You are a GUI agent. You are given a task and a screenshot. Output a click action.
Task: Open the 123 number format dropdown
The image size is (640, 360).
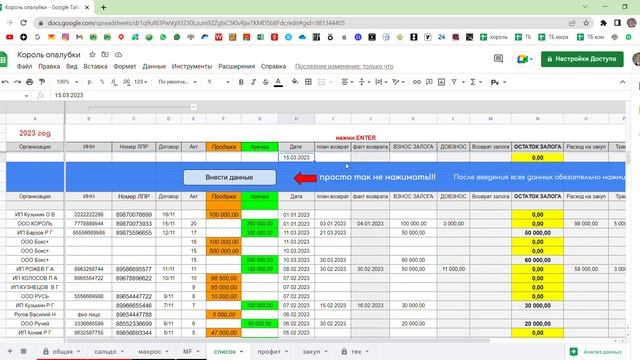(140, 82)
